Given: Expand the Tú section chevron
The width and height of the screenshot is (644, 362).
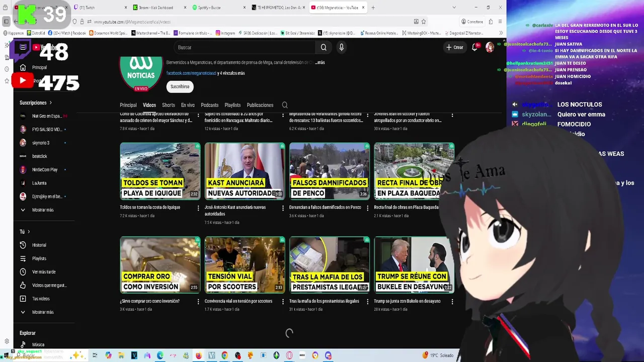Looking at the screenshot, I should click(29, 232).
